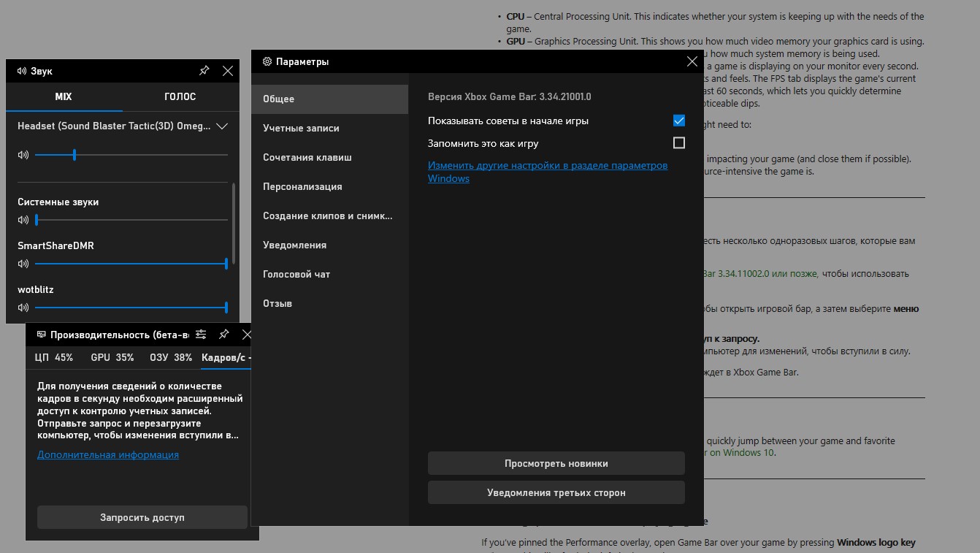The image size is (980, 553).
Task: Close the Звук audio widget
Action: pyautogui.click(x=228, y=71)
